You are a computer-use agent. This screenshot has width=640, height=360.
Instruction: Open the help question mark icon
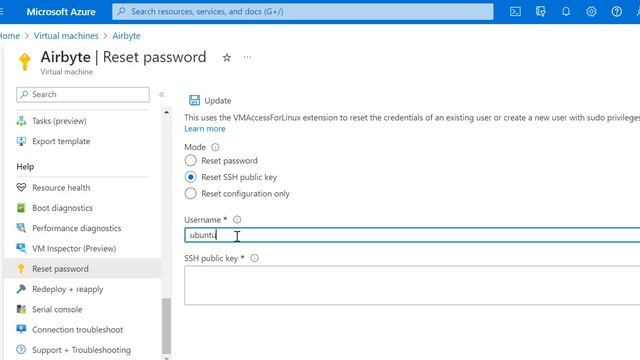pos(616,11)
